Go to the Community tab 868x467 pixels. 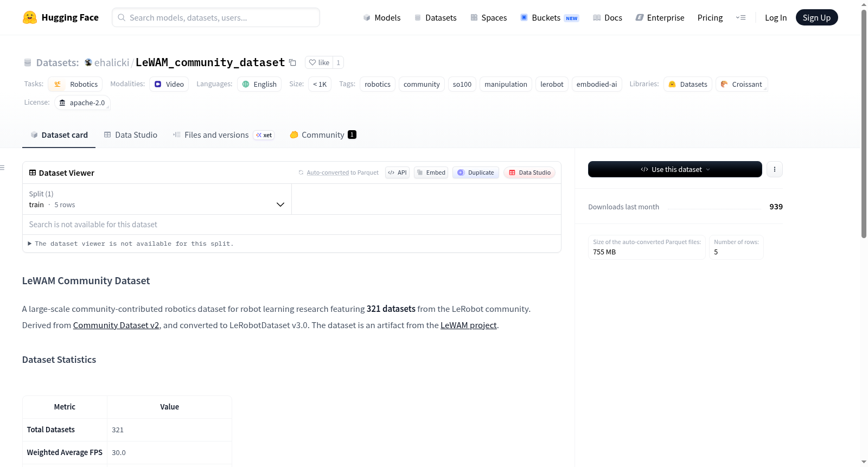tap(323, 135)
